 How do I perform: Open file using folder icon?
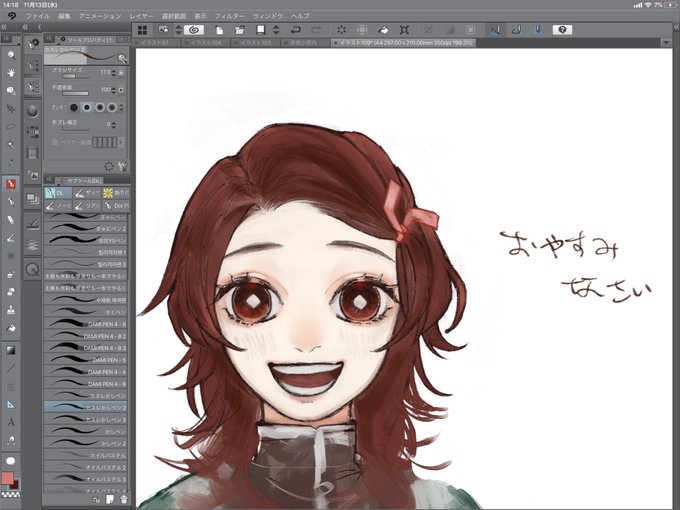[x=239, y=30]
